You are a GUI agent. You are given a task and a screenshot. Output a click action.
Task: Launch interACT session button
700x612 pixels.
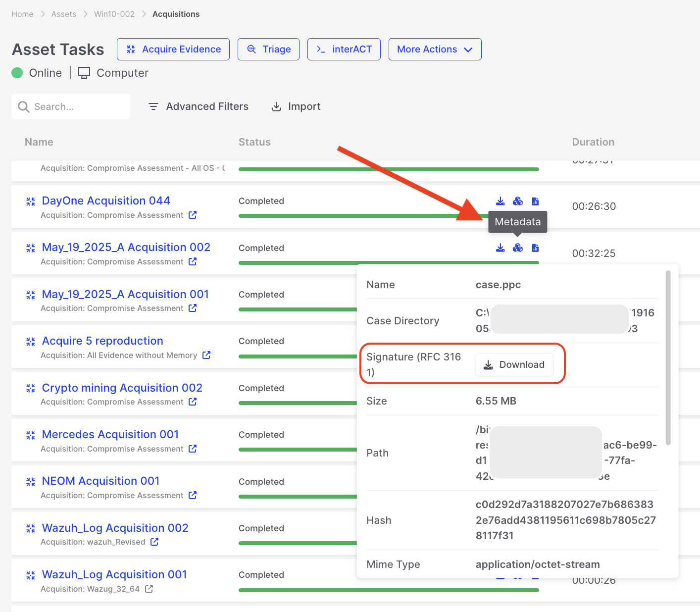pos(344,50)
